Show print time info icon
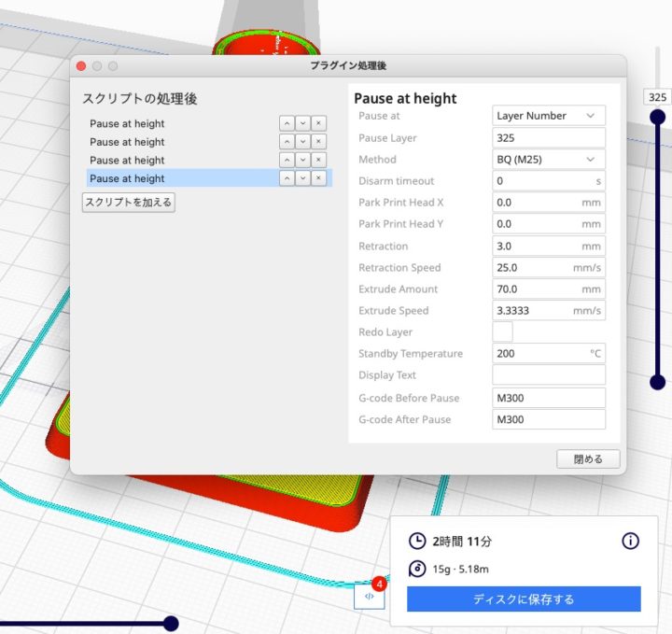This screenshot has height=634, width=672. pos(630,542)
